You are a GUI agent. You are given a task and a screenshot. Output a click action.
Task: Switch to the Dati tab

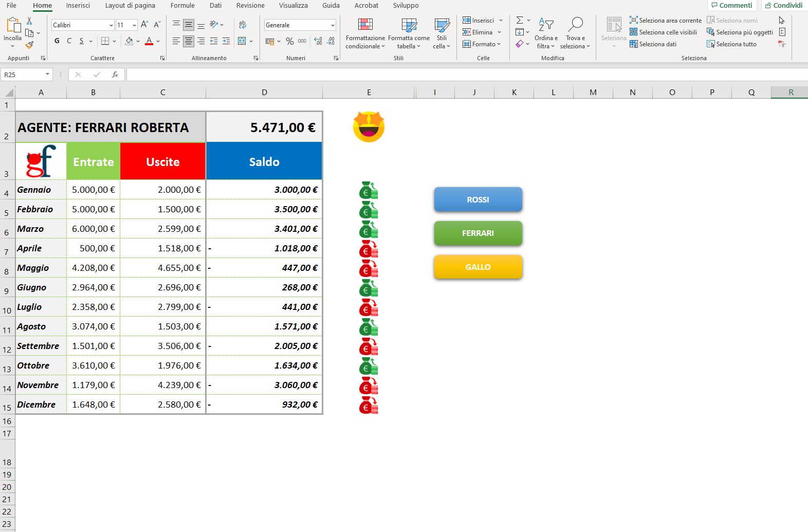216,5
